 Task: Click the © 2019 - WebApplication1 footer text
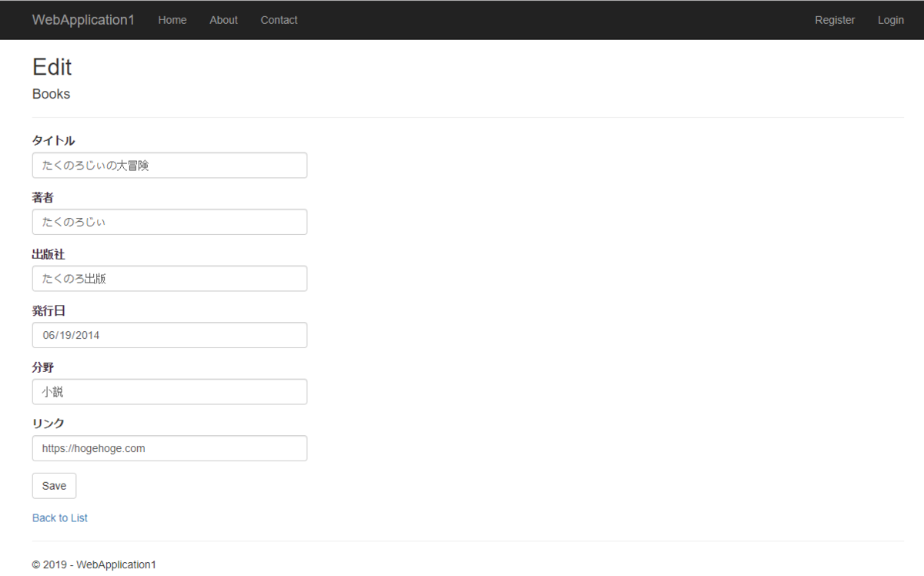pyautogui.click(x=94, y=564)
